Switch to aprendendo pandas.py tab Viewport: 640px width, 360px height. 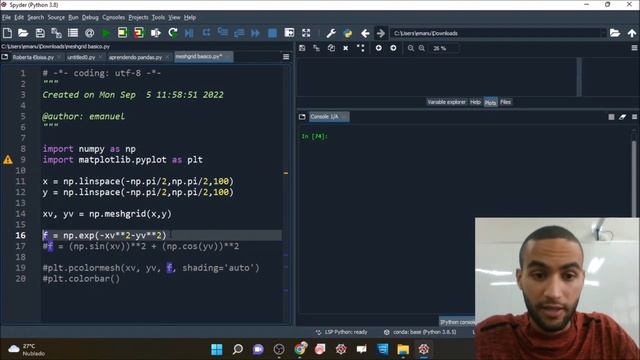pyautogui.click(x=135, y=57)
